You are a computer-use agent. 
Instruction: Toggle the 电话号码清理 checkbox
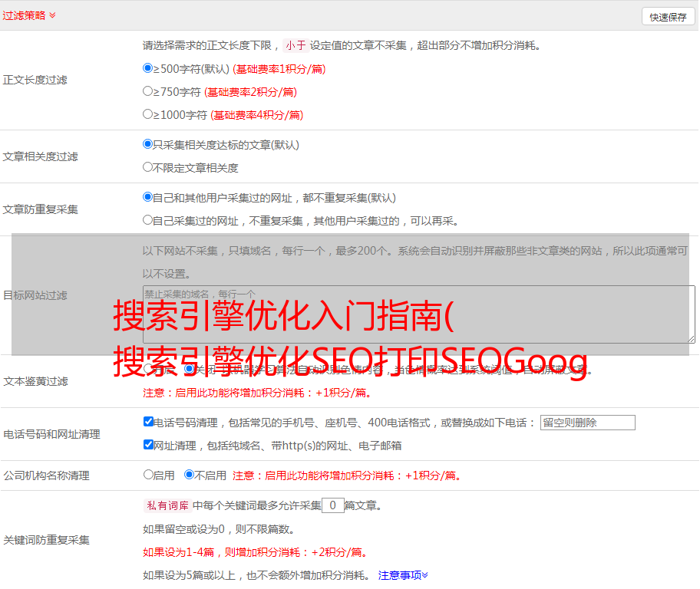coord(149,422)
